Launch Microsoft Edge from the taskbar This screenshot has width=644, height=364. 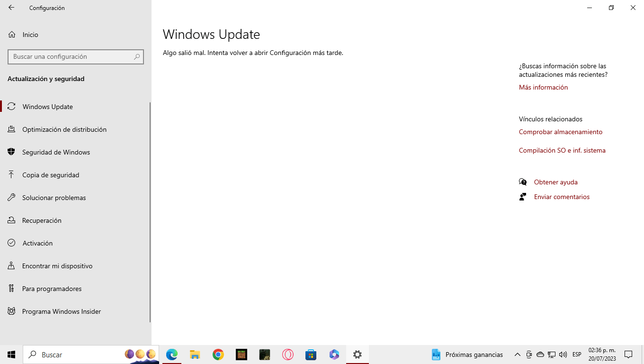coord(172,355)
